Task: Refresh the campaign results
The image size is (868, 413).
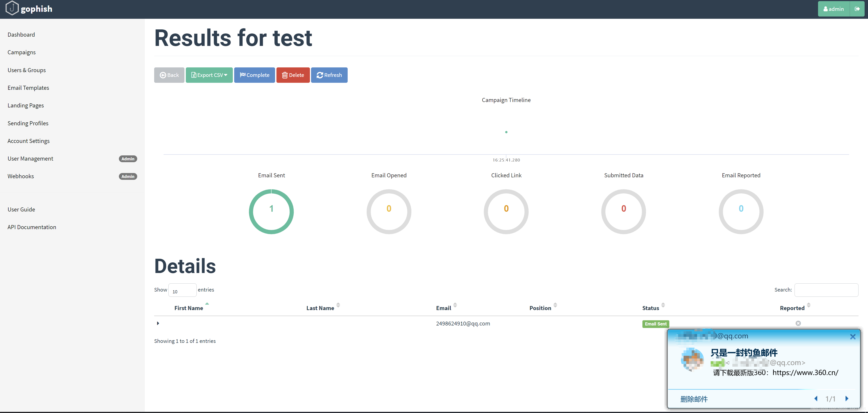Action: tap(329, 75)
